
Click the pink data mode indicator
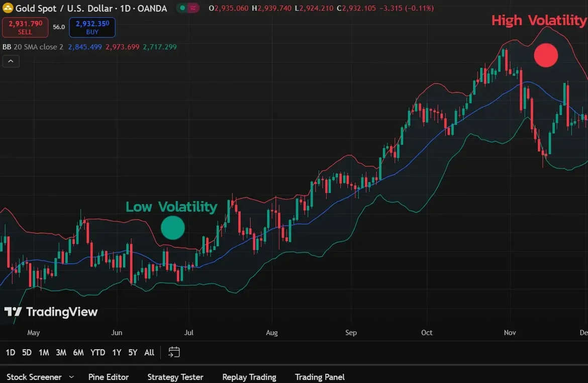193,8
